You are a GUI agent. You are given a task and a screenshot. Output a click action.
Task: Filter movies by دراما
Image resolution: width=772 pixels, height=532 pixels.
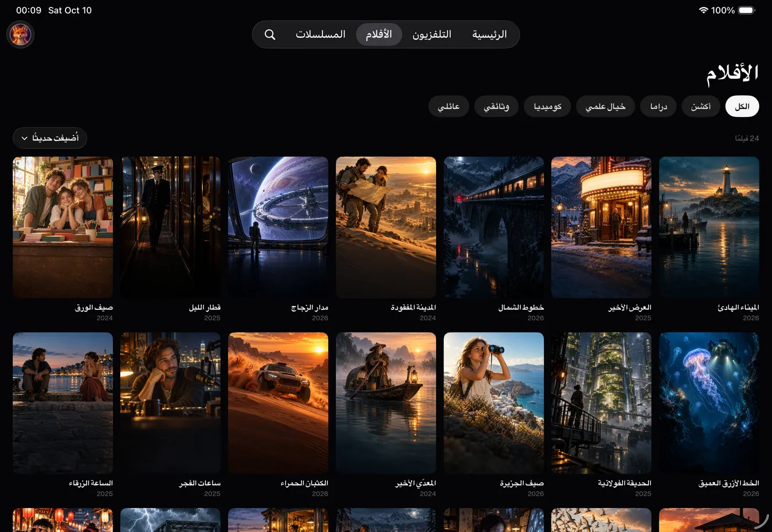click(658, 106)
